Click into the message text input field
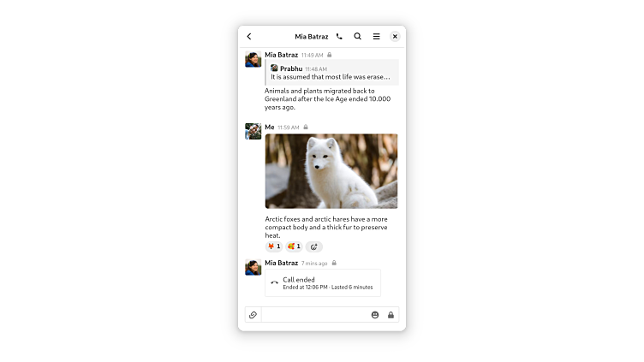644x362 pixels. [314, 315]
